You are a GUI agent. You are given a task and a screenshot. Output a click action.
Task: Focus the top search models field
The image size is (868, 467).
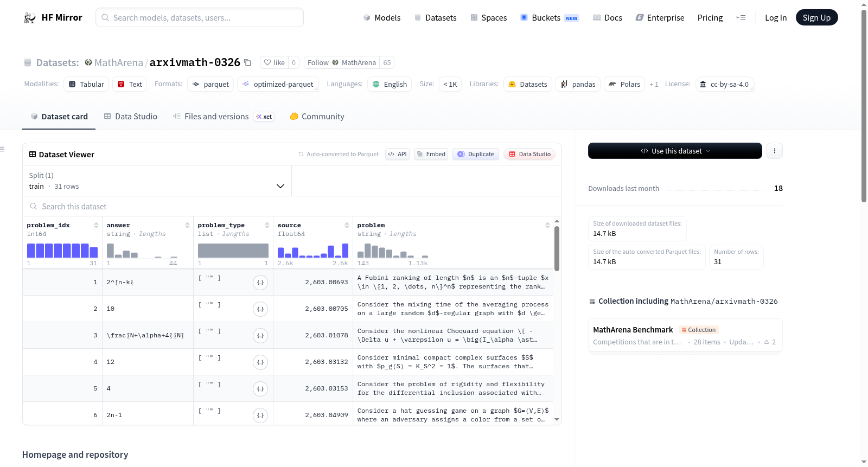coord(200,17)
